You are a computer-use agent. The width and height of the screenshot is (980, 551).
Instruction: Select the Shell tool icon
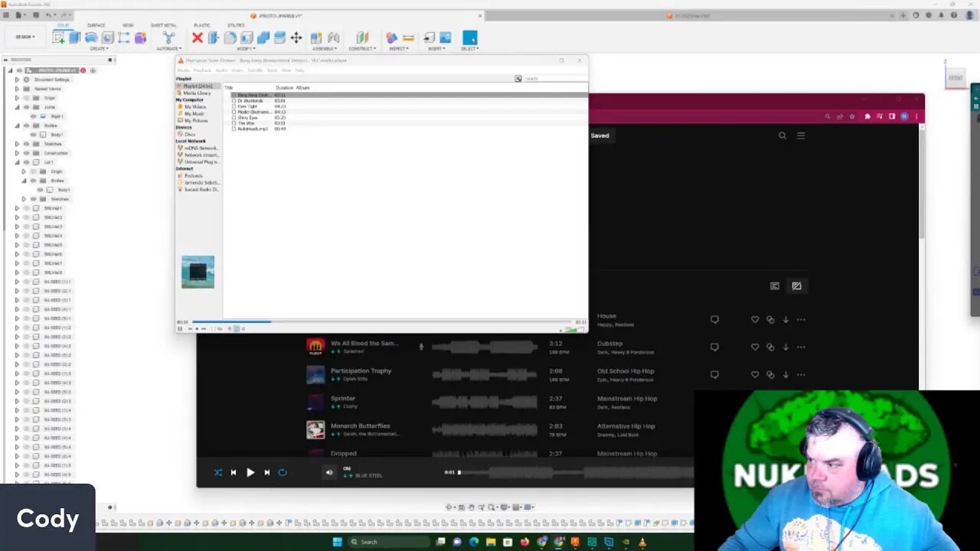click(247, 37)
